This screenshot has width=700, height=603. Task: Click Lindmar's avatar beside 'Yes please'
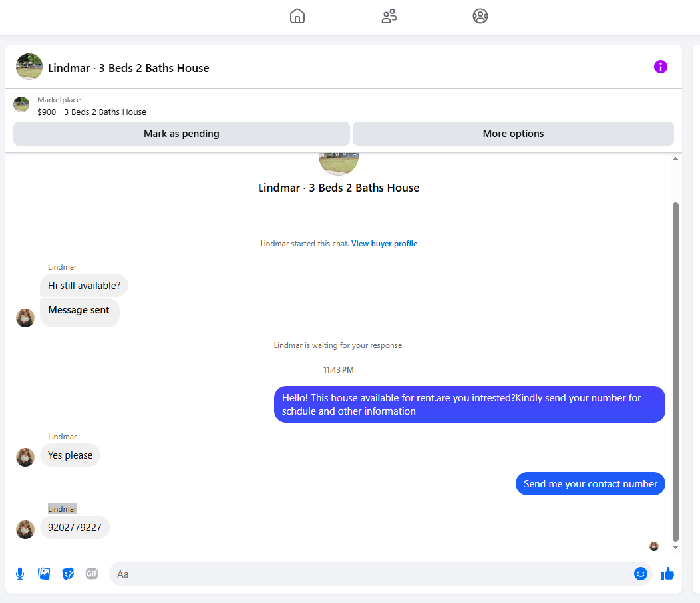(x=25, y=457)
